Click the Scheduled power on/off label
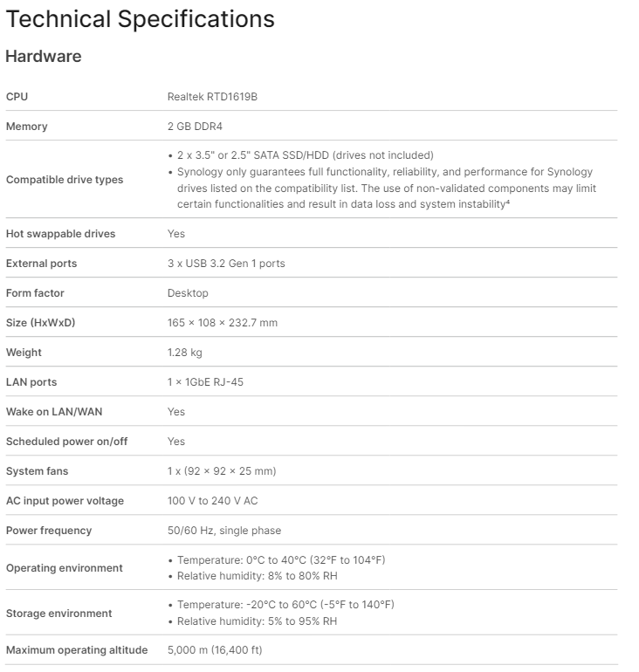This screenshot has height=672, width=639. click(66, 442)
